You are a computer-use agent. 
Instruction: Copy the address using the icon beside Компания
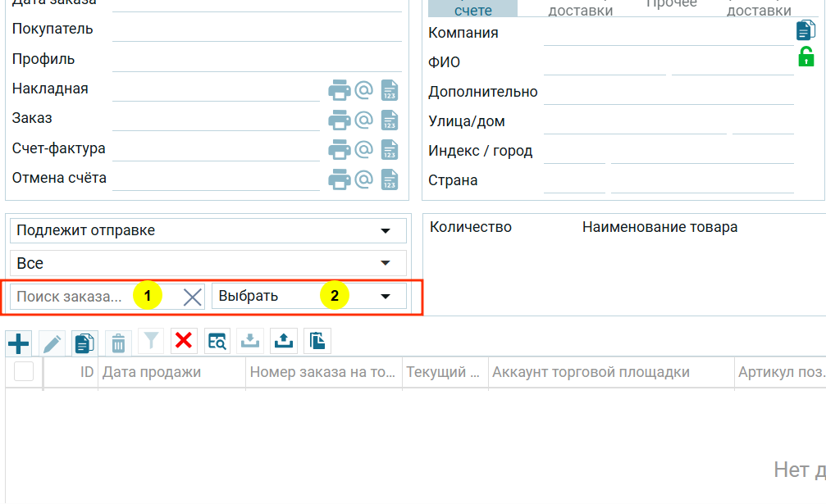pos(805,31)
